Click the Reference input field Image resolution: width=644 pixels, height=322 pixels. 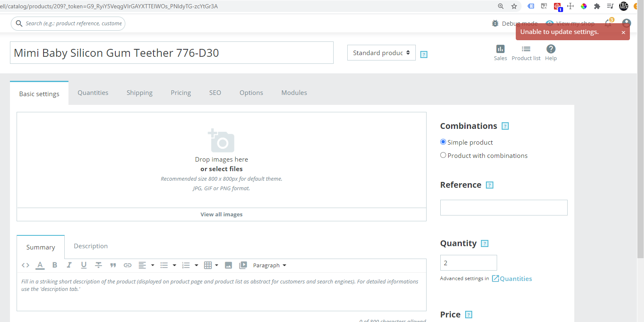tap(504, 208)
